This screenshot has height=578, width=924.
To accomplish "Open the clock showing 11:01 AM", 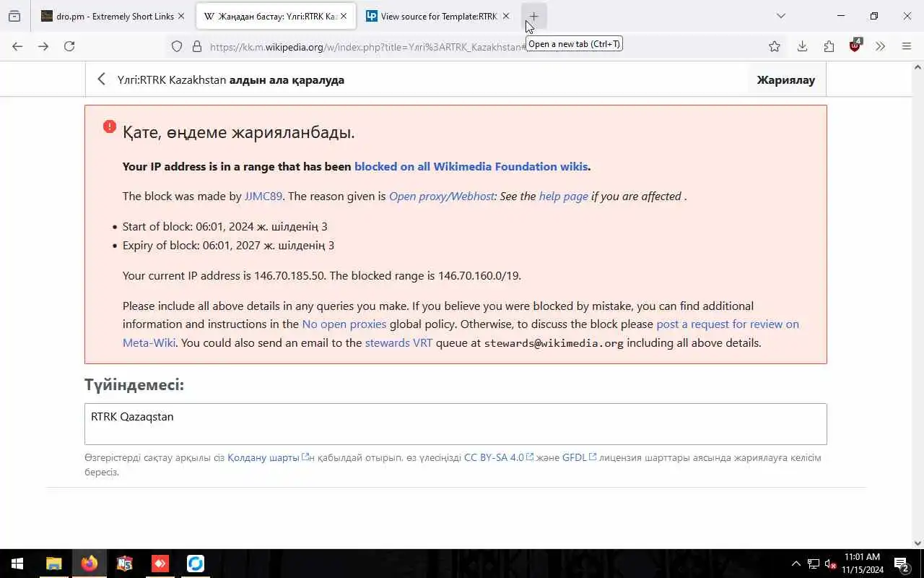I will coord(863,564).
